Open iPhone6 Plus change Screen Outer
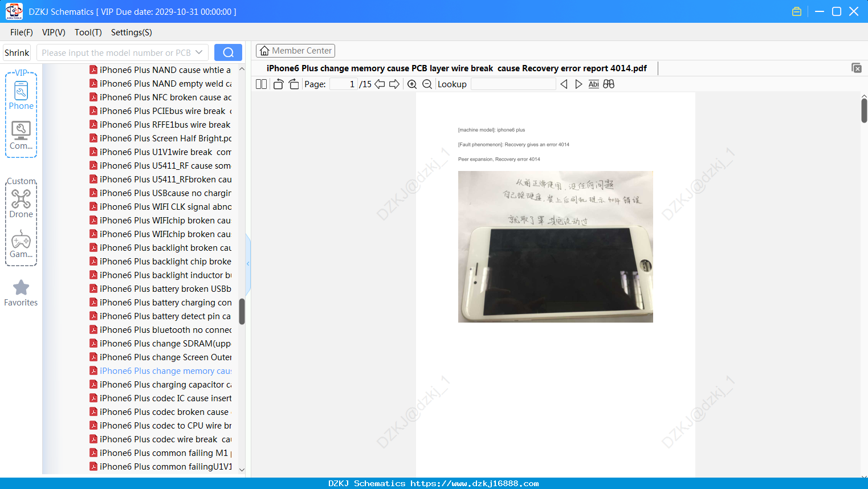868x489 pixels. [x=160, y=357]
